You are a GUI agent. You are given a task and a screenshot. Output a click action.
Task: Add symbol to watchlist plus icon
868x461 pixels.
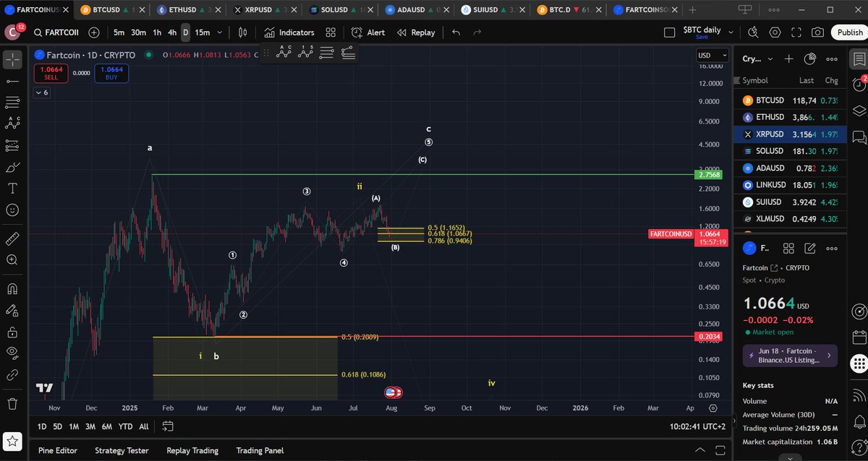789,59
